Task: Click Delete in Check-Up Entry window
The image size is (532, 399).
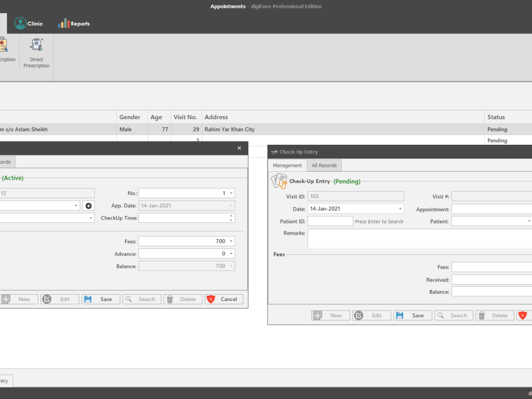Action: 495,315
